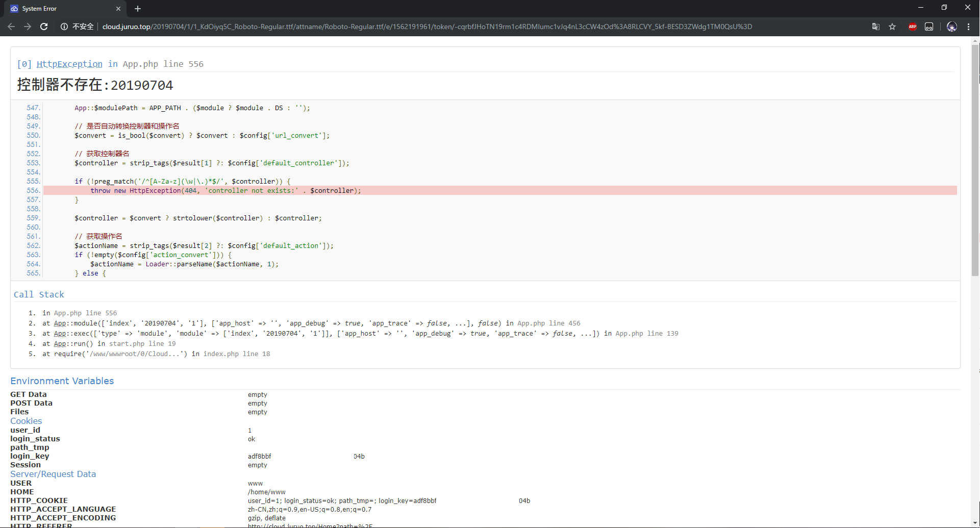
Task: Click index.php line 18 in call stack
Action: coord(237,354)
